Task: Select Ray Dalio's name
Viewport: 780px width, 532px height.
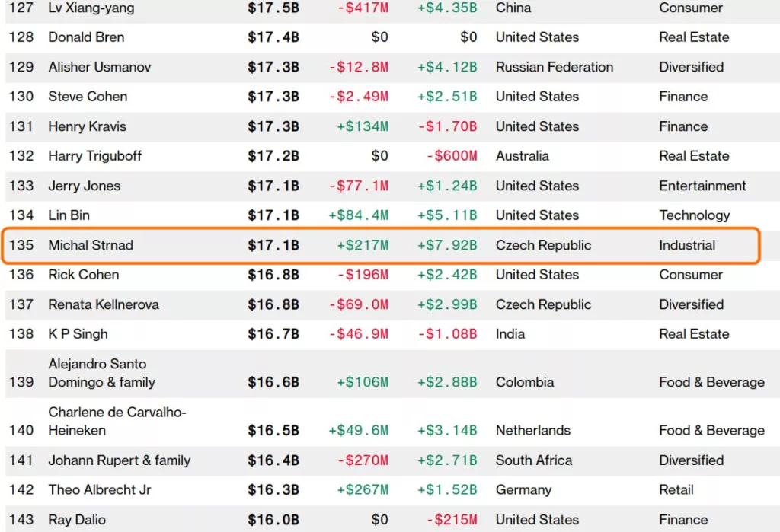Action: (77, 520)
